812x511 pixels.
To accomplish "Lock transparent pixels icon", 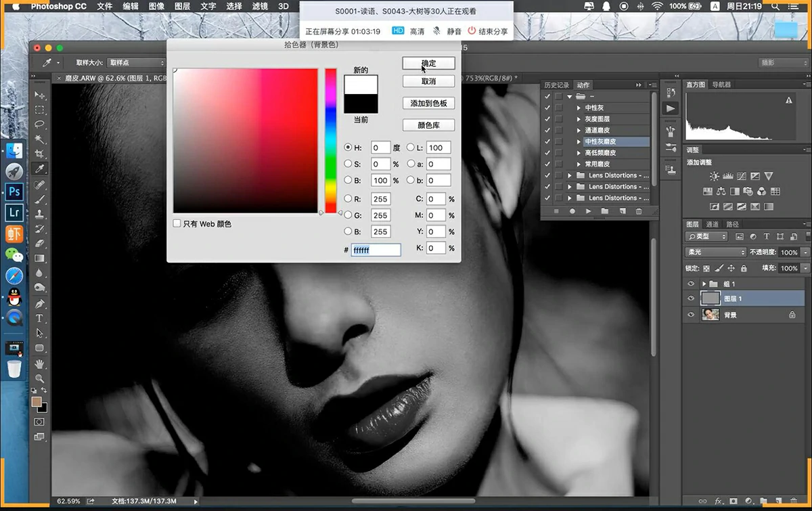I will click(x=707, y=268).
